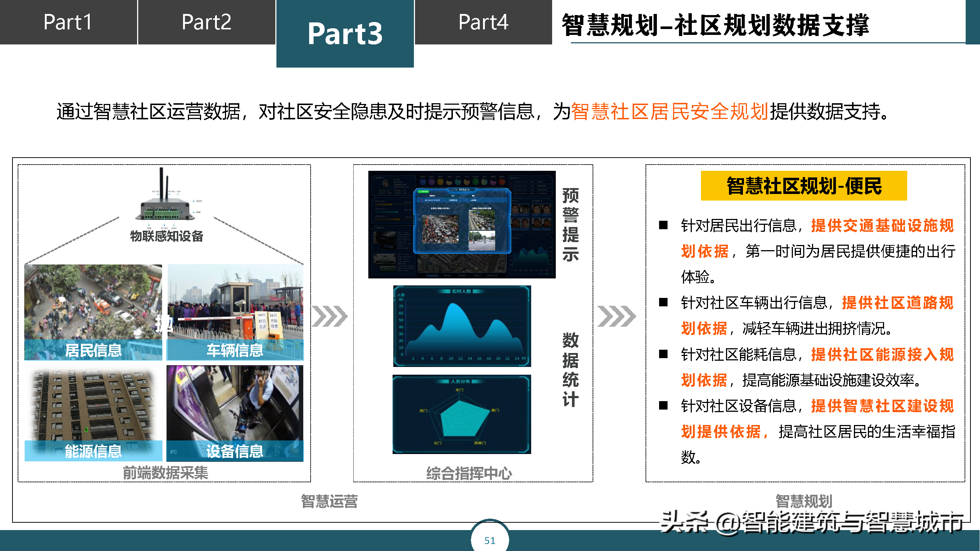This screenshot has width=980, height=551.
Task: Click the text 减轻车辆进出拥挤情况
Action: (x=814, y=328)
